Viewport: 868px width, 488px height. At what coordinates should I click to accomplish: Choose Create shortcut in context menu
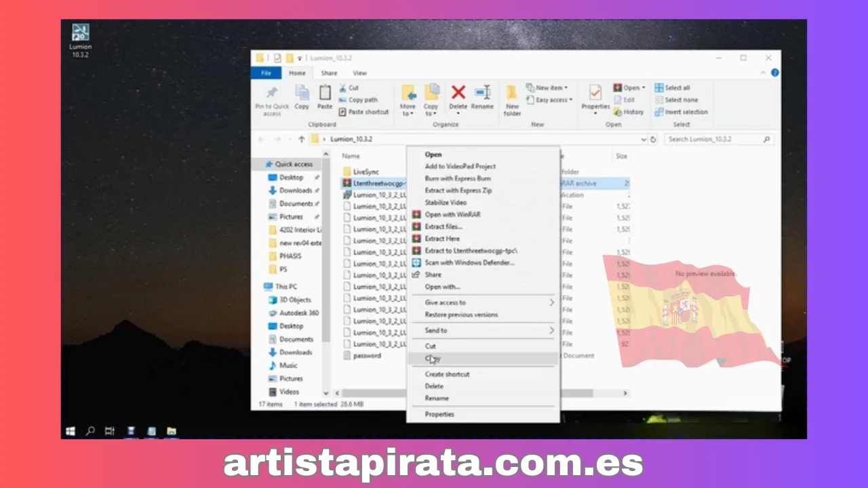(x=484, y=374)
